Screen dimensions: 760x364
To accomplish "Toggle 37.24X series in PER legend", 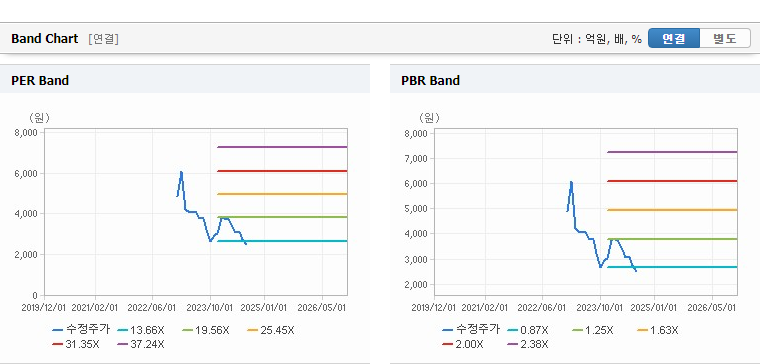I will [x=141, y=344].
